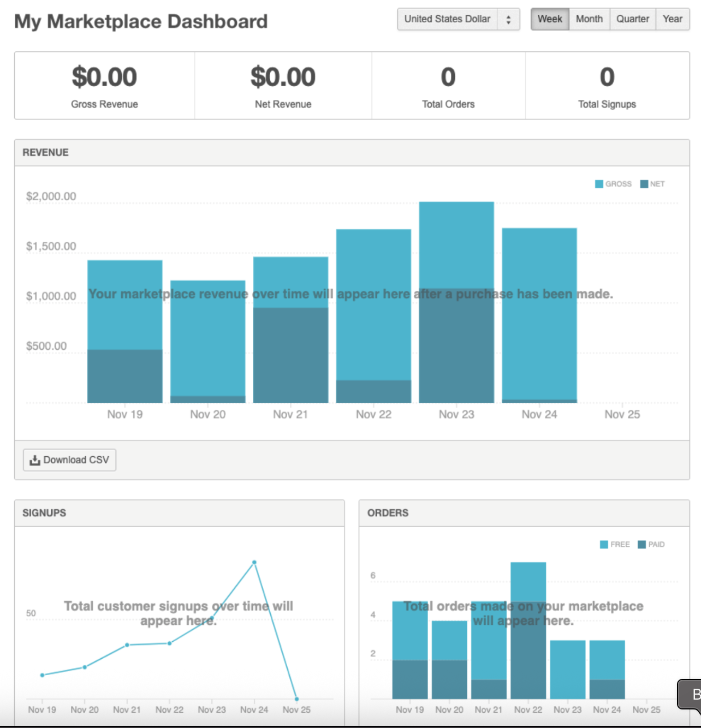The width and height of the screenshot is (701, 728).
Task: Click the PAID legend swatch in Orders
Action: (x=642, y=545)
